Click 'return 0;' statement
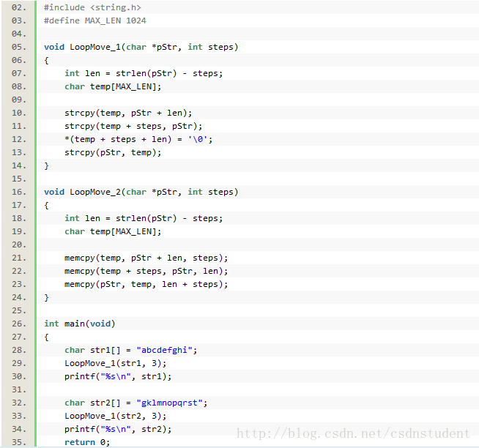The height and width of the screenshot is (448, 479). (x=87, y=442)
